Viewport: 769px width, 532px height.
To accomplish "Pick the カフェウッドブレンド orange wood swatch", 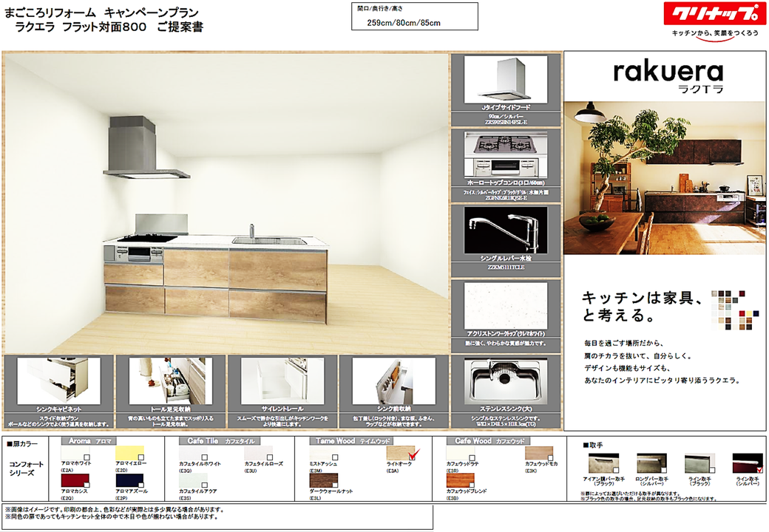I will [461, 480].
